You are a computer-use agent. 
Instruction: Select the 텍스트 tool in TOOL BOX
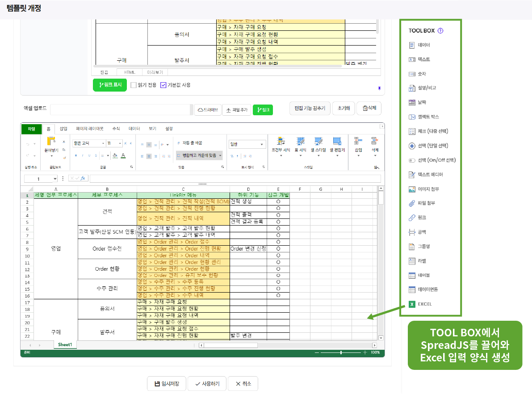[419, 59]
